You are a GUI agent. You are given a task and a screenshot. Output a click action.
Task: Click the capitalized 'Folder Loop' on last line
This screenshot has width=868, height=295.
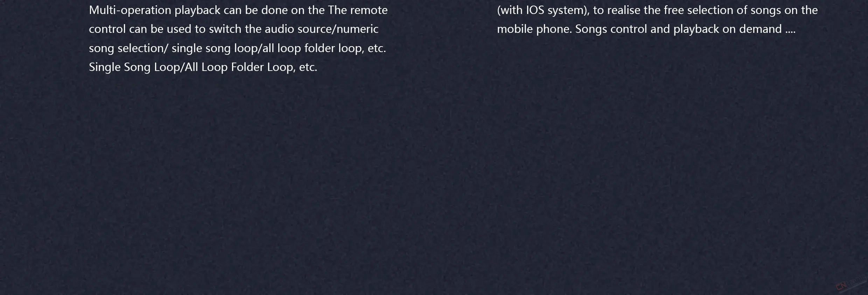click(262, 67)
